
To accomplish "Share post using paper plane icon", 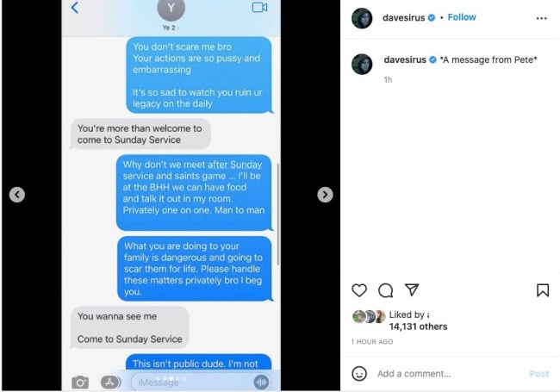I will coord(412,289).
